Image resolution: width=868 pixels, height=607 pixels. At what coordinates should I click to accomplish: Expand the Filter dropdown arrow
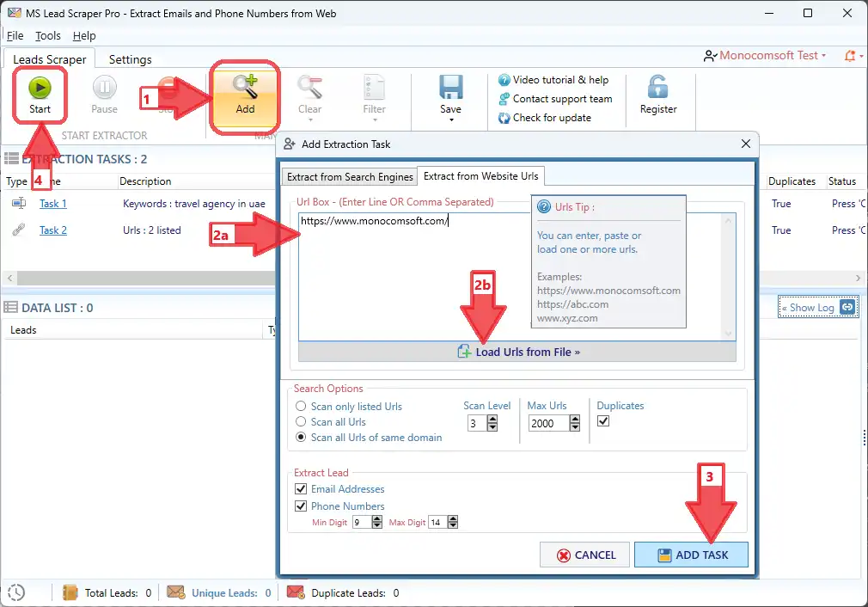[375, 120]
